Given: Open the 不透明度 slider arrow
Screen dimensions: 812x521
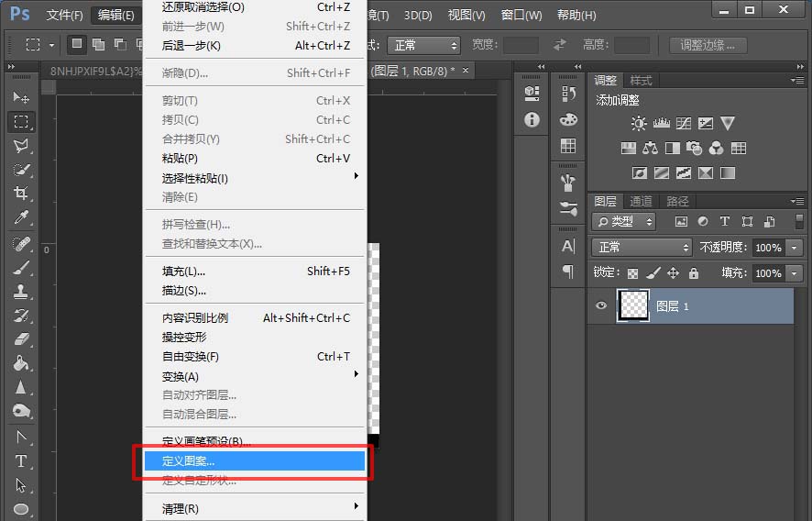Looking at the screenshot, I should coord(794,248).
